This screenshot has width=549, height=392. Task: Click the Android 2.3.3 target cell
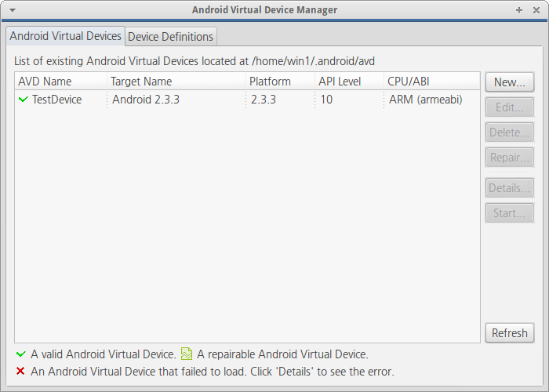(x=146, y=100)
